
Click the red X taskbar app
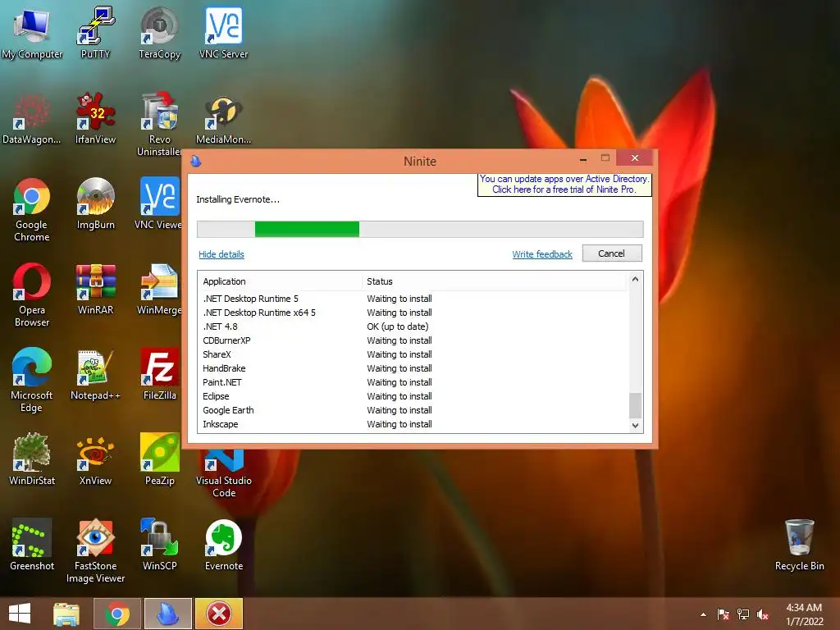pos(218,614)
